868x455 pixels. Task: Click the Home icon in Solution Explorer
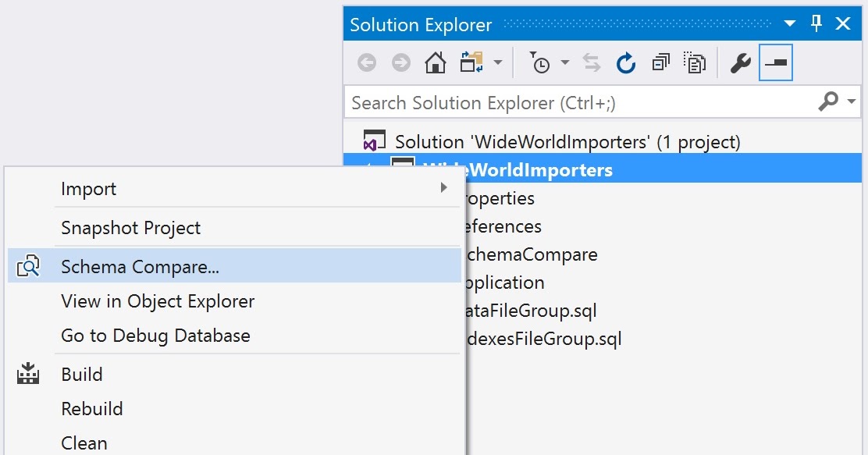[x=435, y=62]
